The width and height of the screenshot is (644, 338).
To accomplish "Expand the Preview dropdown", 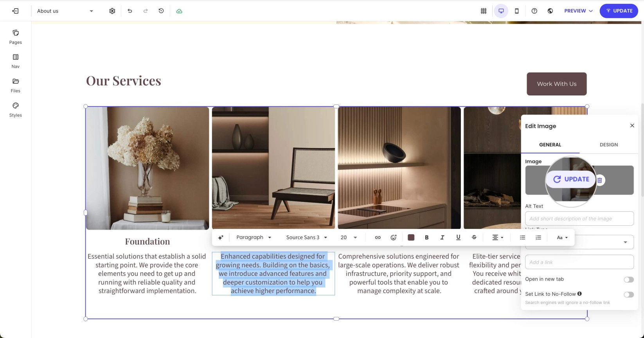I will [x=578, y=11].
